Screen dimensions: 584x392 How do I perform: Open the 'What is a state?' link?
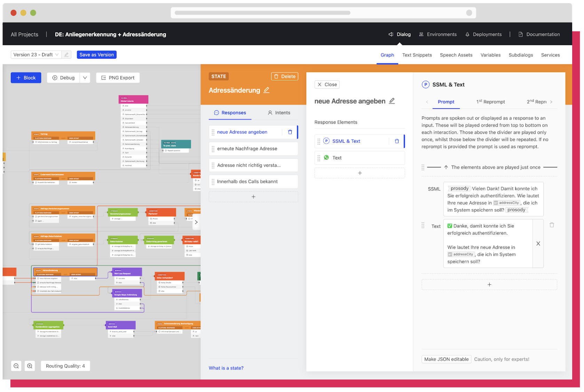pyautogui.click(x=226, y=368)
